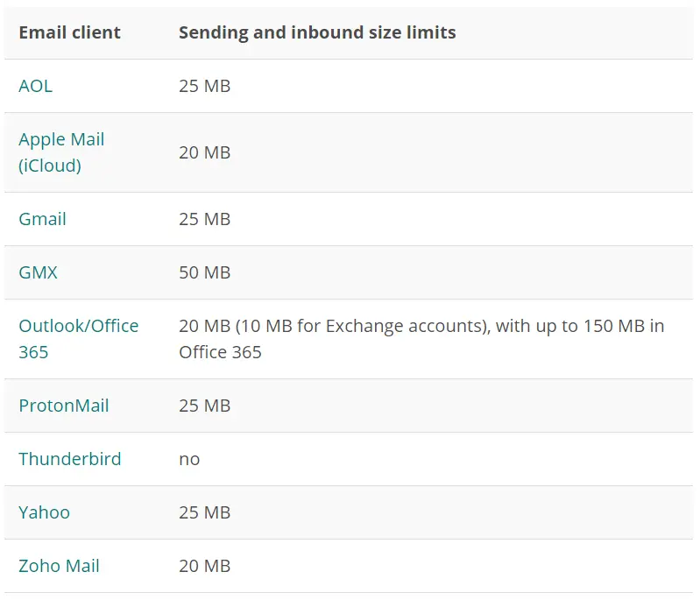Click the Outlook size limit description text
Image resolution: width=700 pixels, height=600 pixels.
tap(422, 339)
